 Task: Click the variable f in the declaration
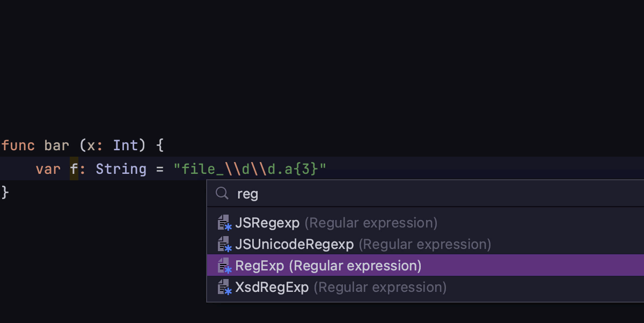pyautogui.click(x=74, y=169)
